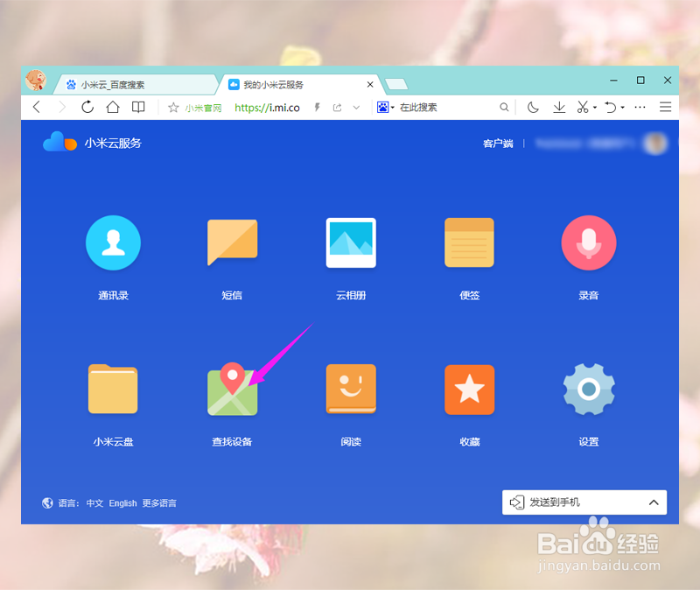The height and width of the screenshot is (590, 700).
Task: Click the 小米官网 site label
Action: coord(204,108)
